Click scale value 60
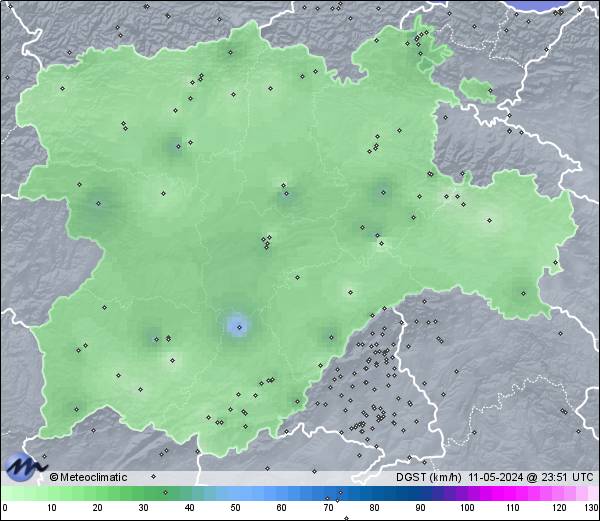600x521 pixels. pos(281,508)
